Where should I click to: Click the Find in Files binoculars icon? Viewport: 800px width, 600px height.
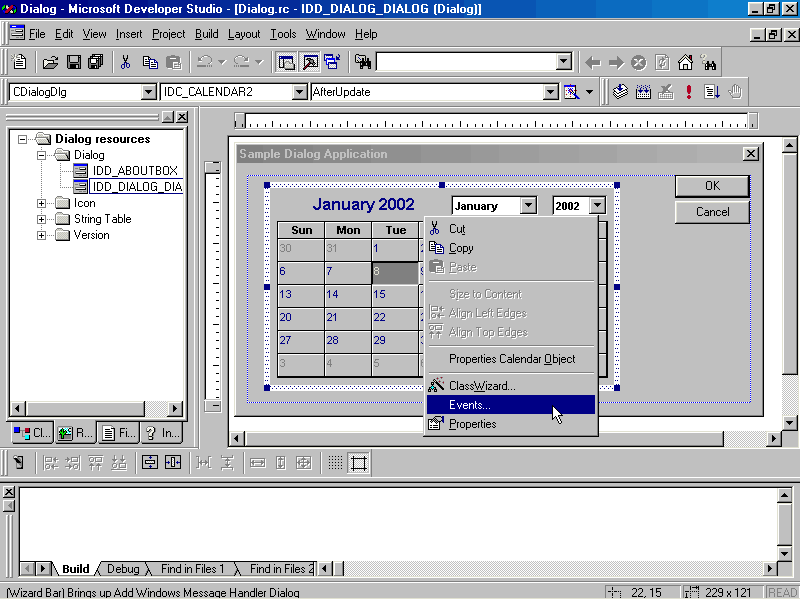click(x=363, y=62)
